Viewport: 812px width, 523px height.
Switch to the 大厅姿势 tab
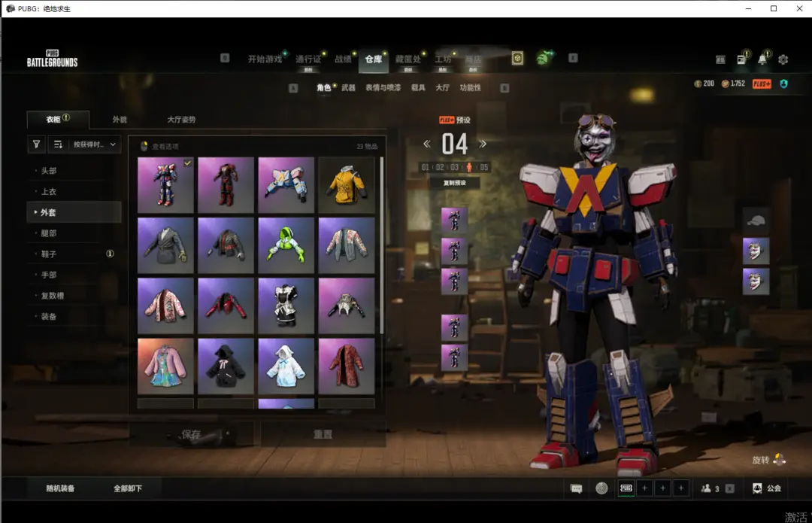181,120
